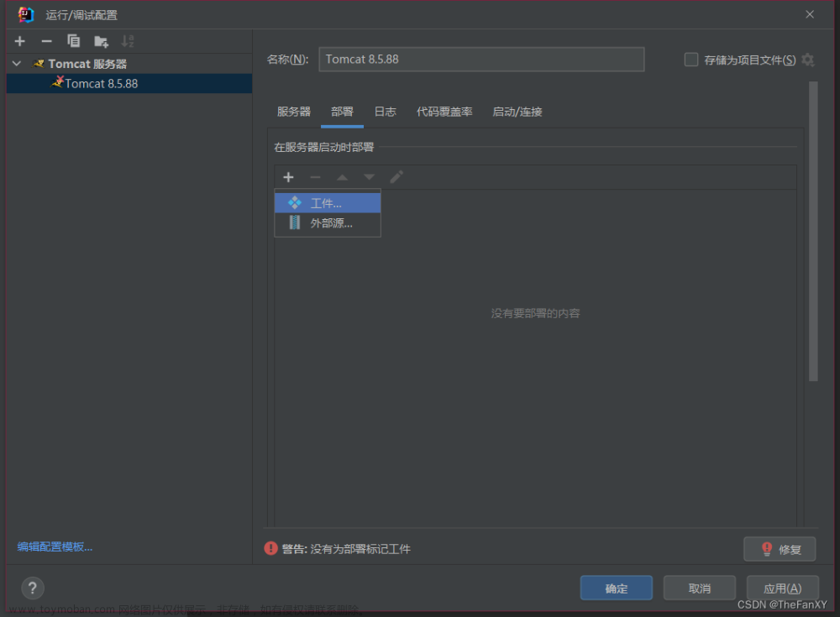Add a new run configuration
This screenshot has width=840, height=617.
[x=20, y=41]
